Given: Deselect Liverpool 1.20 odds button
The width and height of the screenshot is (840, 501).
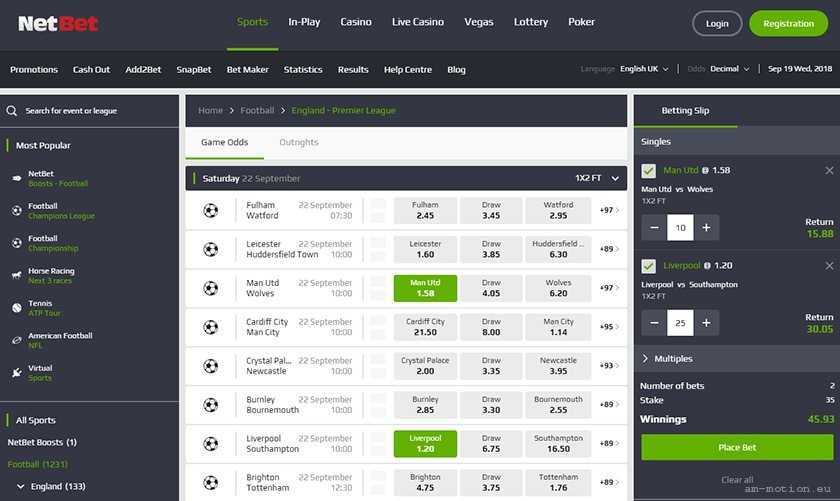Looking at the screenshot, I should click(425, 444).
